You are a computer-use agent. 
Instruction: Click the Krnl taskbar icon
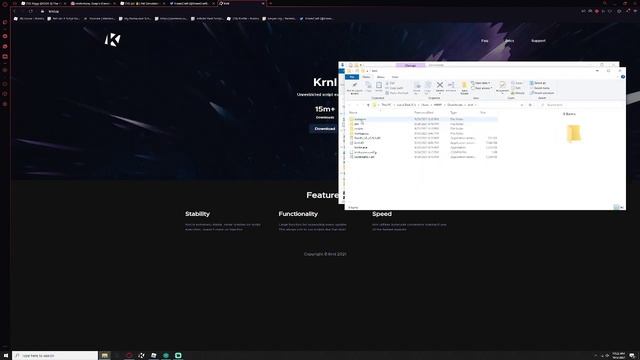click(141, 356)
